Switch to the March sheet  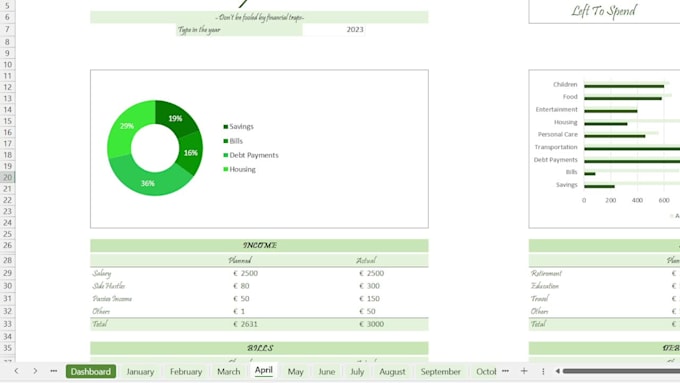[x=229, y=372]
